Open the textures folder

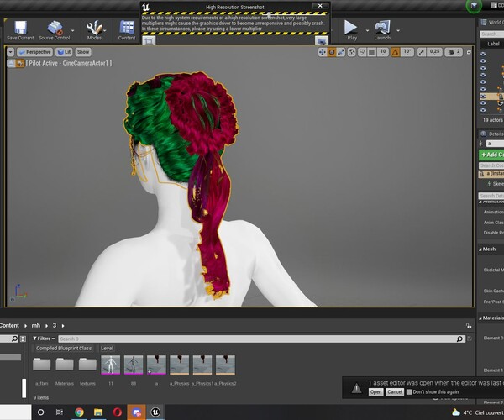pos(87,365)
